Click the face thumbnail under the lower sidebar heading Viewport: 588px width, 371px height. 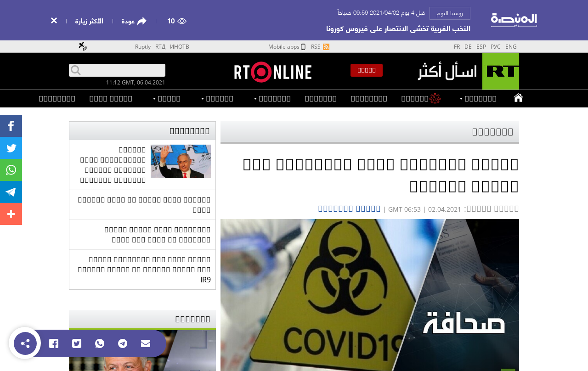click(x=142, y=351)
